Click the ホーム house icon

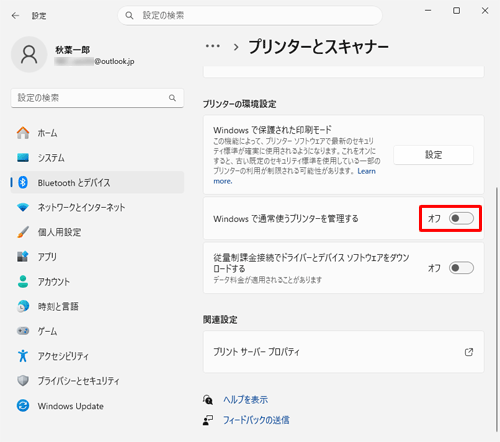(23, 133)
